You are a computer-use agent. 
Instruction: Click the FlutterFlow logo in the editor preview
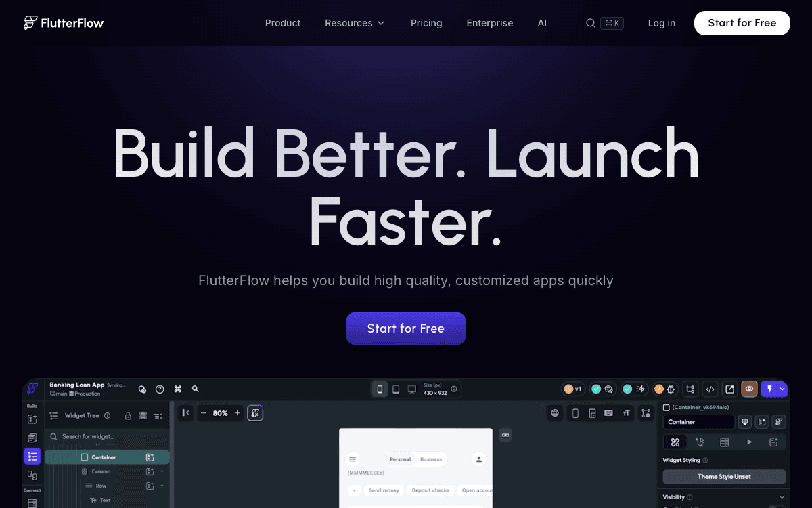[x=32, y=389]
